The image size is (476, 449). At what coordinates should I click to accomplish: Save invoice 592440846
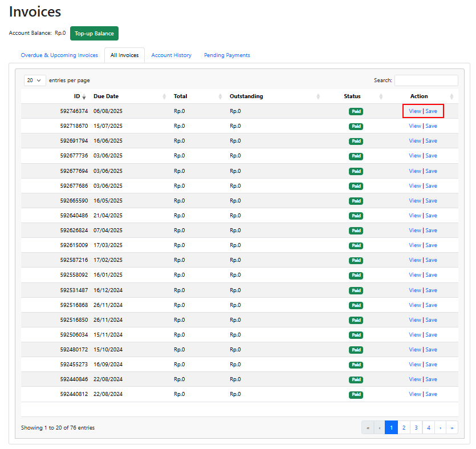[431, 380]
